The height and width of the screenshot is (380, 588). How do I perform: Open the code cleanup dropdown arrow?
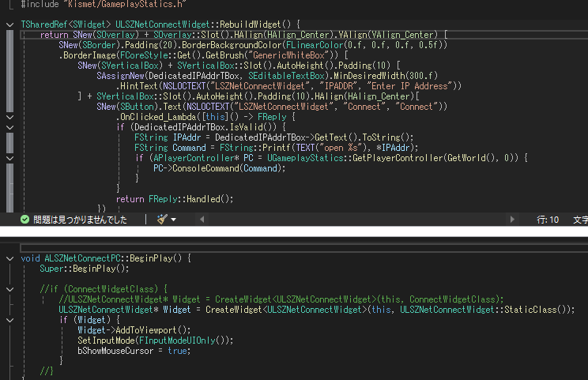(x=174, y=220)
